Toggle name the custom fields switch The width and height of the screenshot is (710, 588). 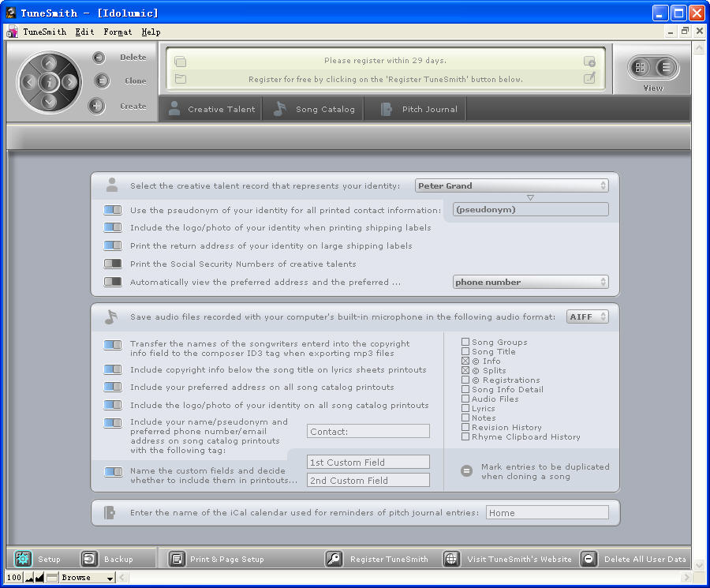coord(113,471)
